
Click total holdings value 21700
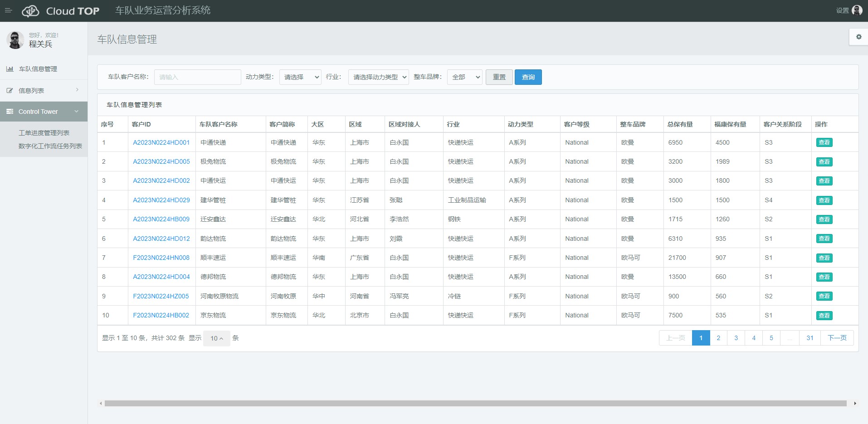[x=677, y=258]
